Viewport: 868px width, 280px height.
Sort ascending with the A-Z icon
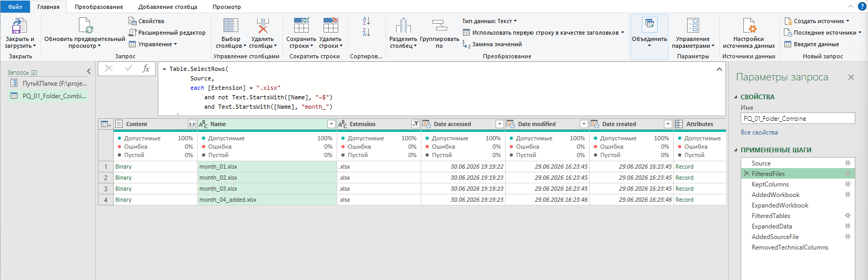point(366,21)
